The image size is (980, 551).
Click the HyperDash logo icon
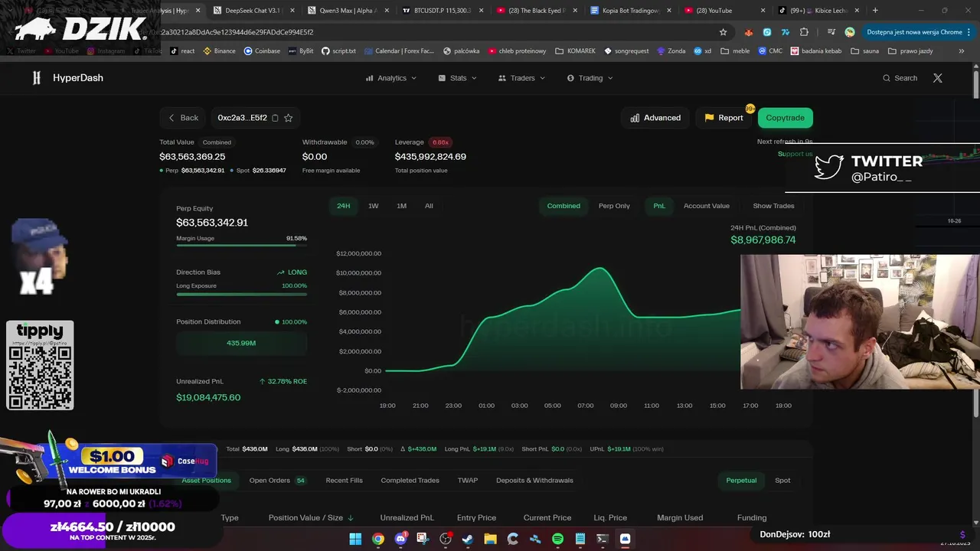[x=36, y=78]
